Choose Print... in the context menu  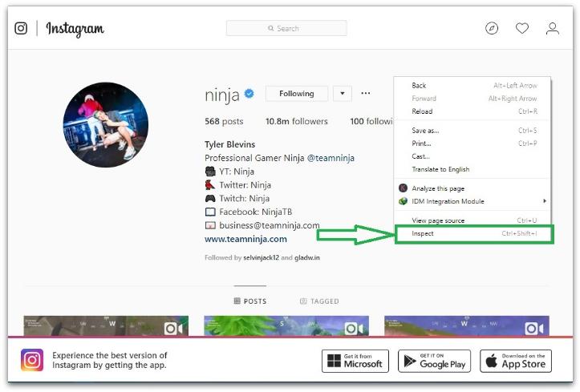[x=473, y=143]
